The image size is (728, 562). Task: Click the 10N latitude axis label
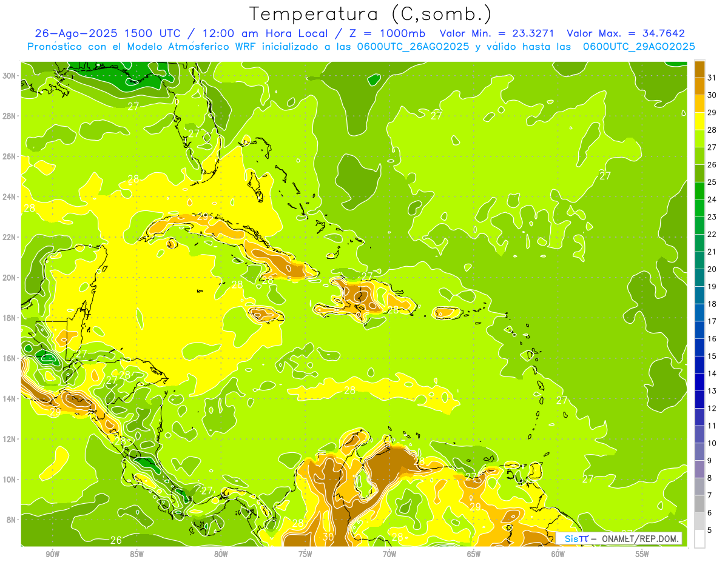(x=9, y=480)
